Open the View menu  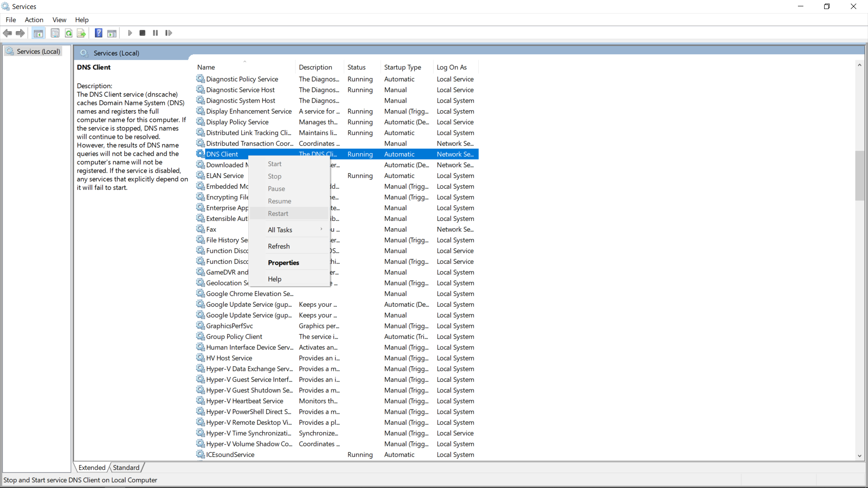[x=59, y=20]
